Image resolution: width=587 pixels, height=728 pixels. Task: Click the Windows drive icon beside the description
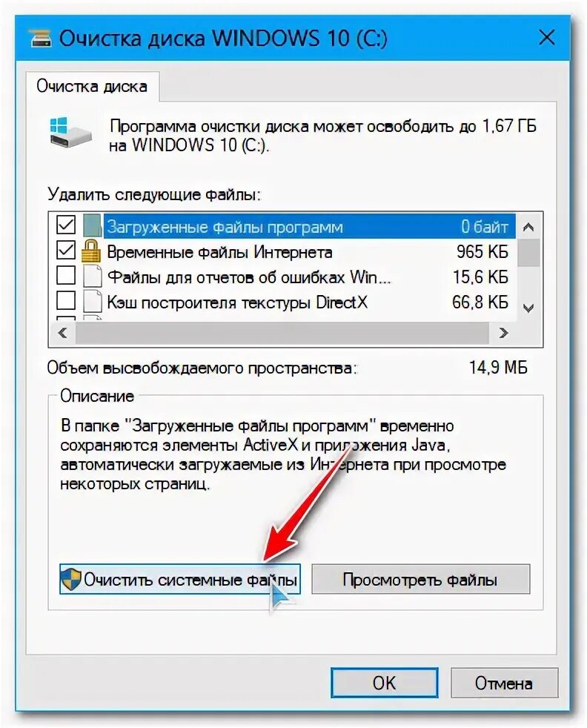coord(70,132)
